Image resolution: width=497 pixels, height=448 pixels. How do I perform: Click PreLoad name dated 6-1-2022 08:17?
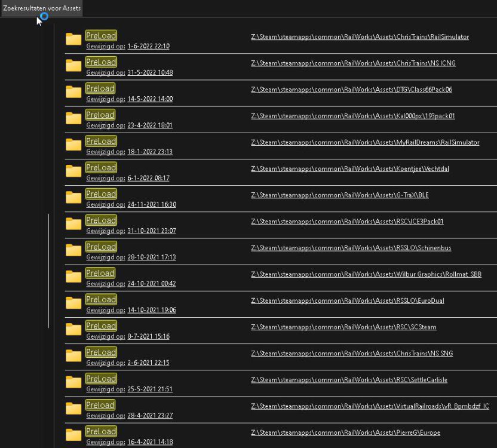pos(101,167)
